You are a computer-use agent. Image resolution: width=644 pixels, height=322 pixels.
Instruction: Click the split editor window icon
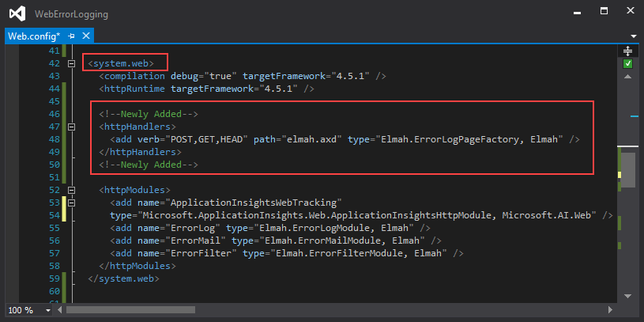coord(627,51)
